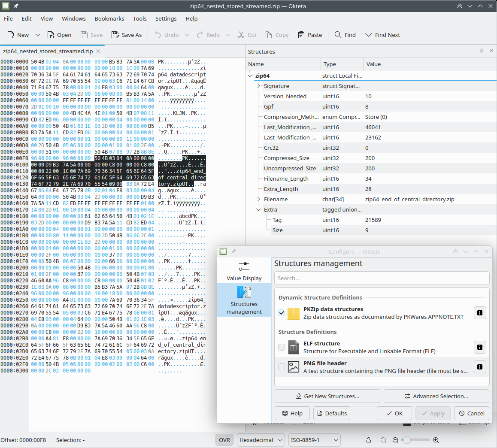Click the structures Search field
Screen dimensions: 497x448
click(x=382, y=278)
